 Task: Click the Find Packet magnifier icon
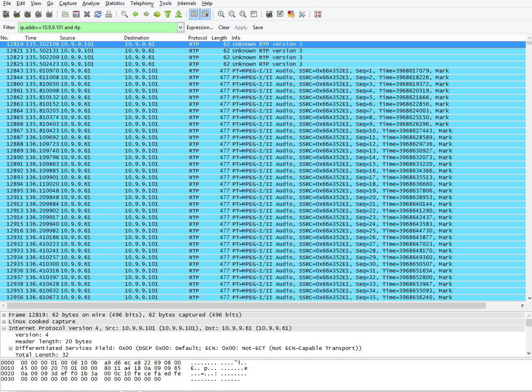[x=125, y=14]
